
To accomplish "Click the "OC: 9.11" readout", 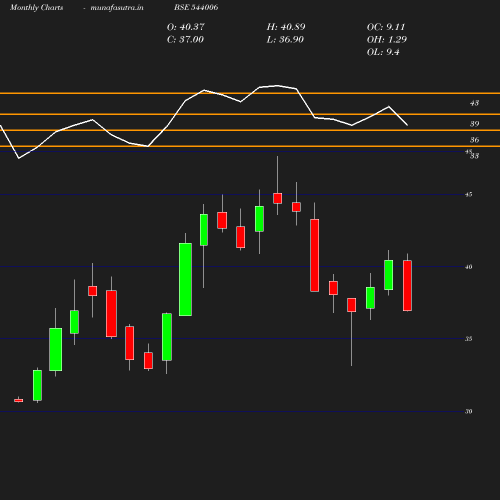I will [386, 27].
